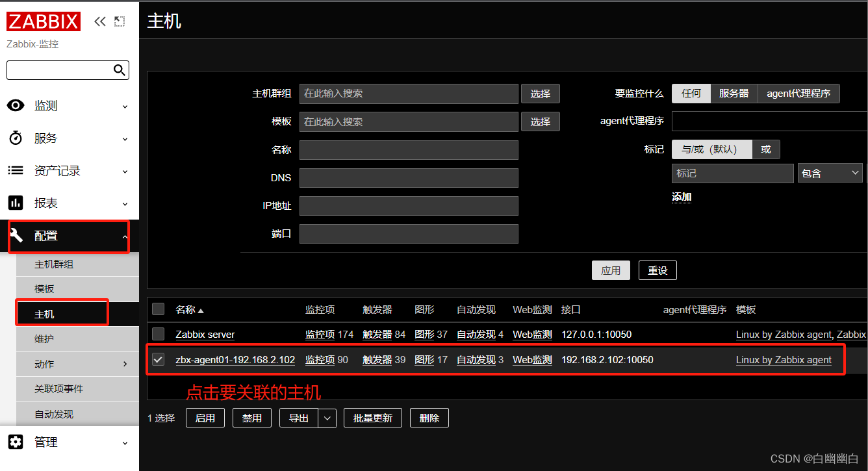The width and height of the screenshot is (868, 471).
Task: Select 或 tag mode
Action: pos(766,149)
